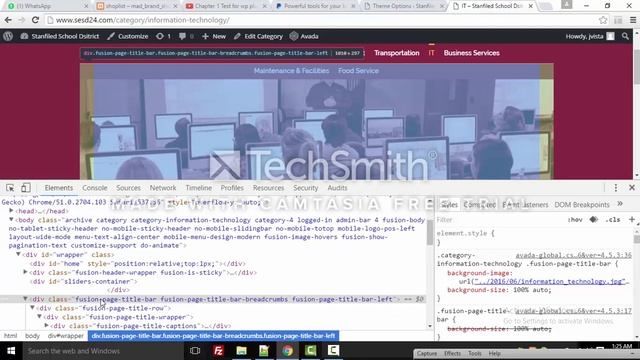Open Stanfiled School District site menu
This screenshot has width=640, height=360.
click(x=60, y=36)
